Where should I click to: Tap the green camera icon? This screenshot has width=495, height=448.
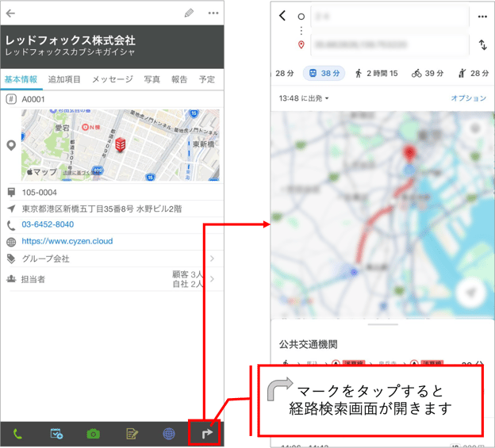93,434
